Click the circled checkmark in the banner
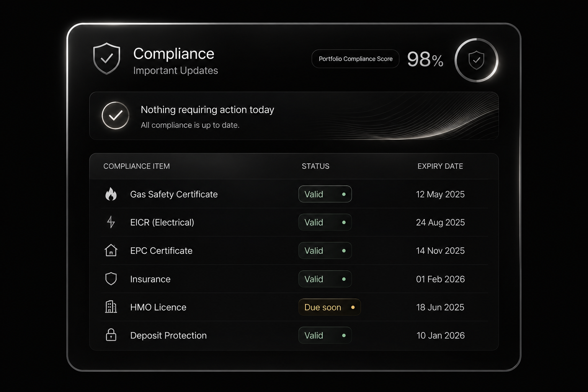 click(x=115, y=115)
